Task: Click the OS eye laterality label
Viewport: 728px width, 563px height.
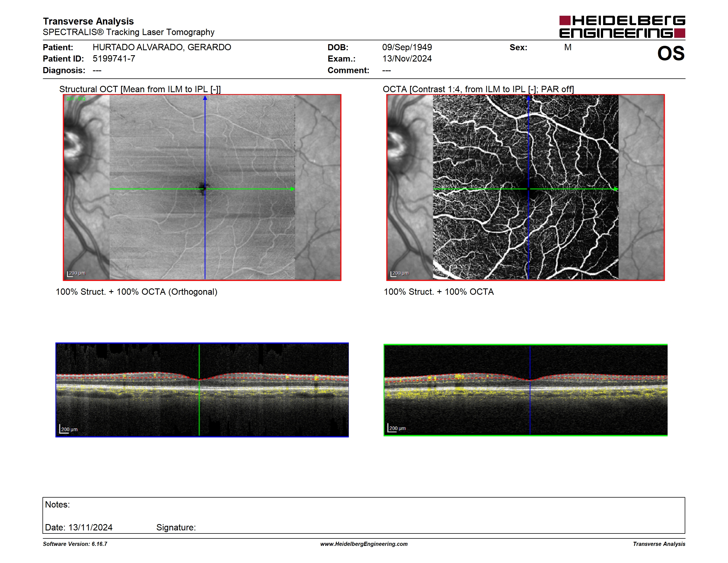Action: coord(671,53)
